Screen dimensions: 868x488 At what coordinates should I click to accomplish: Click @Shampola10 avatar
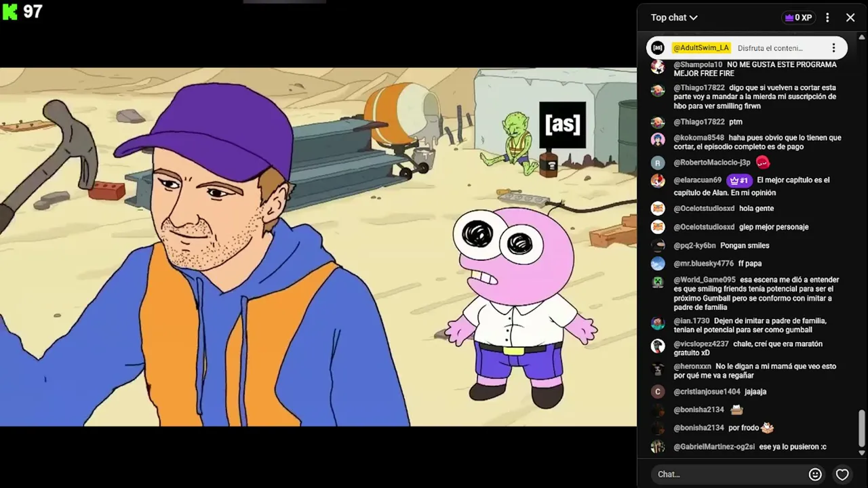[x=658, y=66]
